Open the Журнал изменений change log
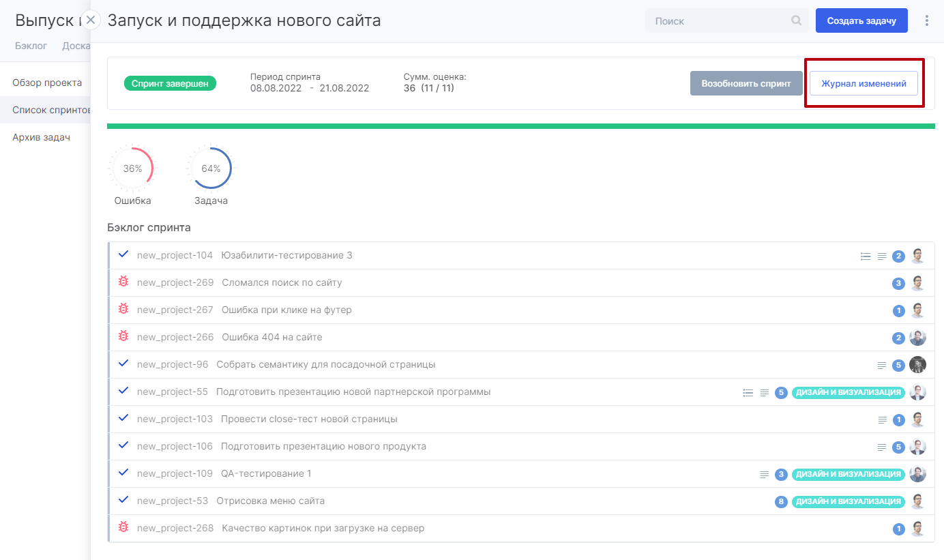Image resolution: width=944 pixels, height=560 pixels. [x=864, y=83]
